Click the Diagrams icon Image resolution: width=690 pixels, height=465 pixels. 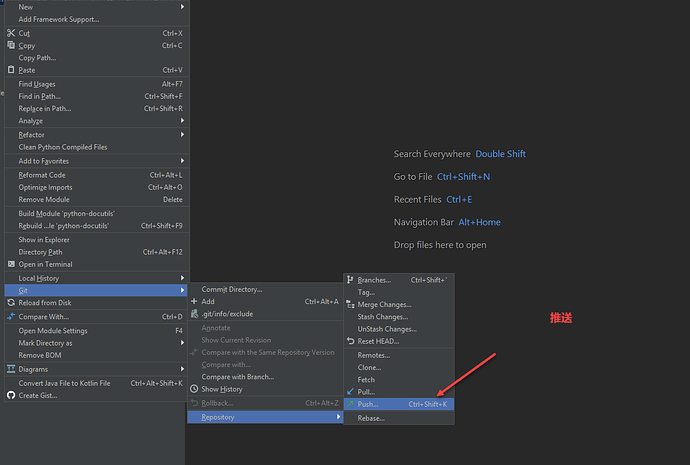[x=11, y=369]
